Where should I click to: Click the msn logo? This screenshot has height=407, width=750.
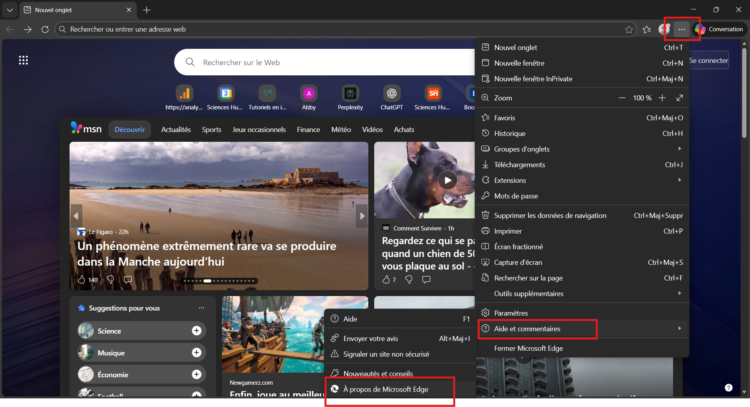pyautogui.click(x=86, y=128)
